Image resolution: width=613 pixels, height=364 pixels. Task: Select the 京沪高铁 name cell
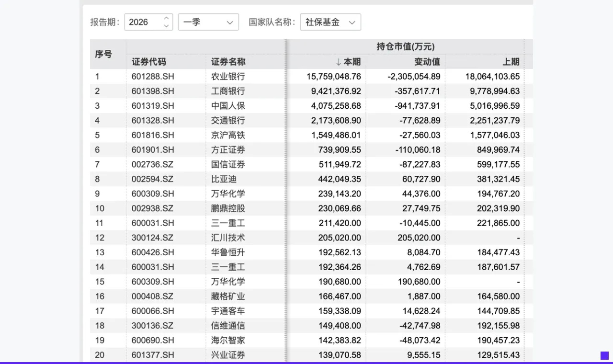point(228,135)
